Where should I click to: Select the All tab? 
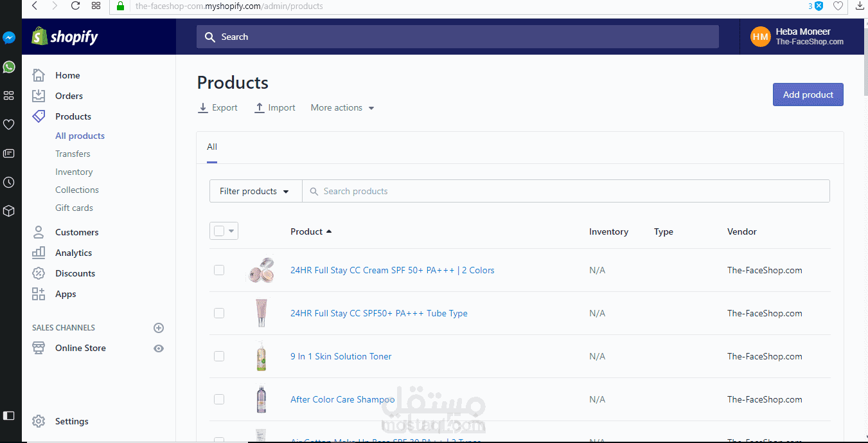click(x=212, y=147)
